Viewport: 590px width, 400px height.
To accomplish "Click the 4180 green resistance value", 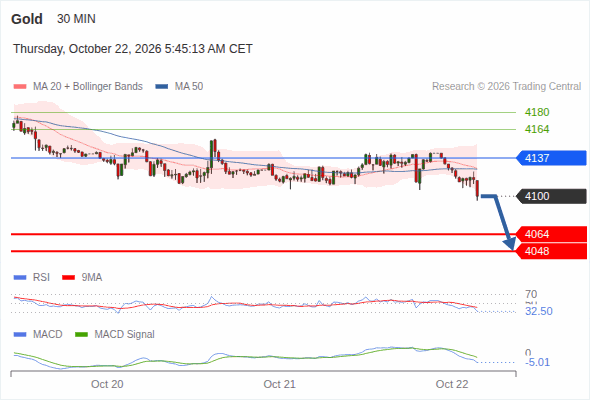I will [537, 112].
